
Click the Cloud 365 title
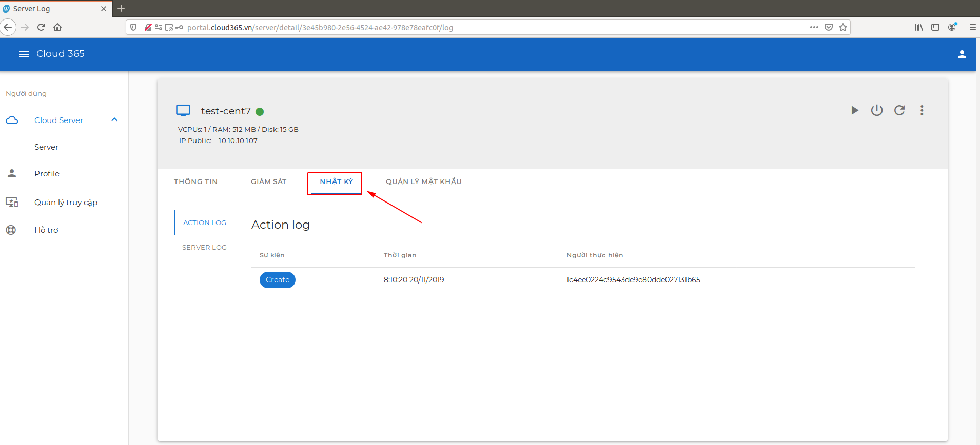click(x=61, y=54)
